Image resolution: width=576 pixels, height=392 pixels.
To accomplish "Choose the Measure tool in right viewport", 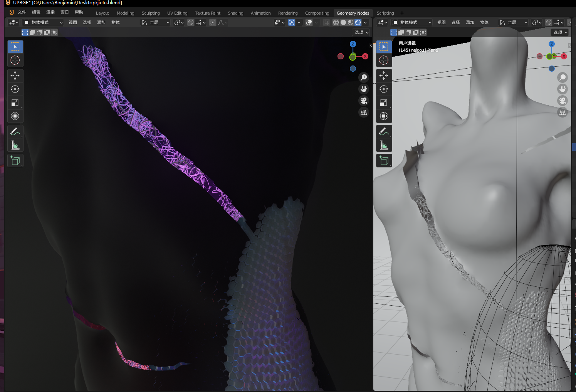I will (384, 145).
